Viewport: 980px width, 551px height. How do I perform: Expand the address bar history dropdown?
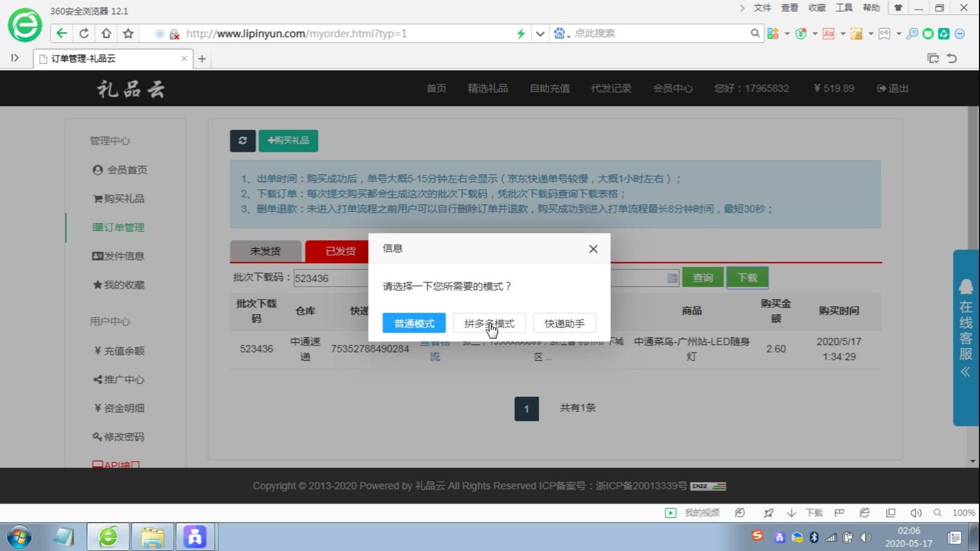point(540,34)
